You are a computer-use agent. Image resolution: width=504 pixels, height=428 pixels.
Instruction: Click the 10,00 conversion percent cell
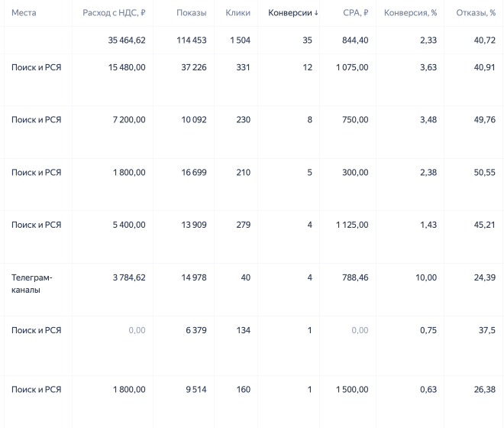tap(426, 277)
